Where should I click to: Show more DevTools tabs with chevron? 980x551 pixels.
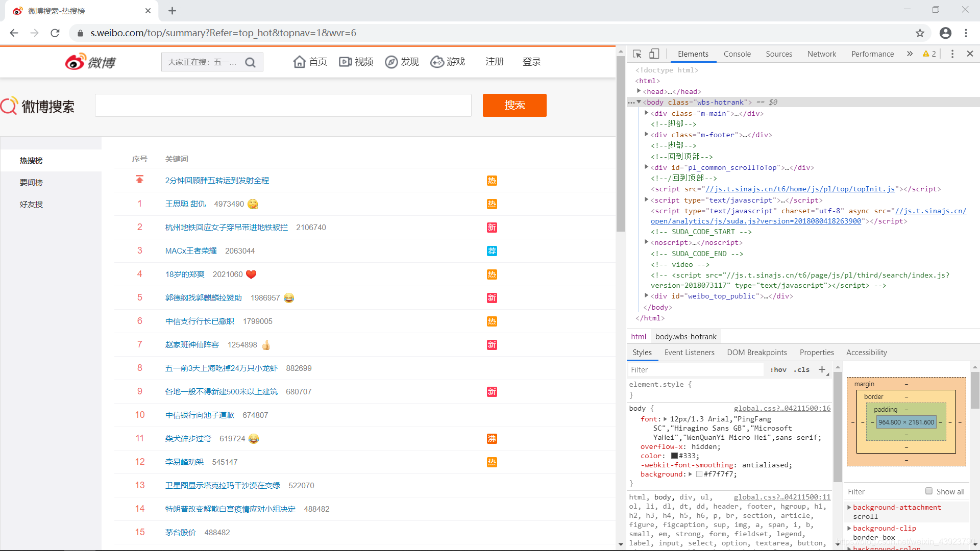pyautogui.click(x=910, y=54)
